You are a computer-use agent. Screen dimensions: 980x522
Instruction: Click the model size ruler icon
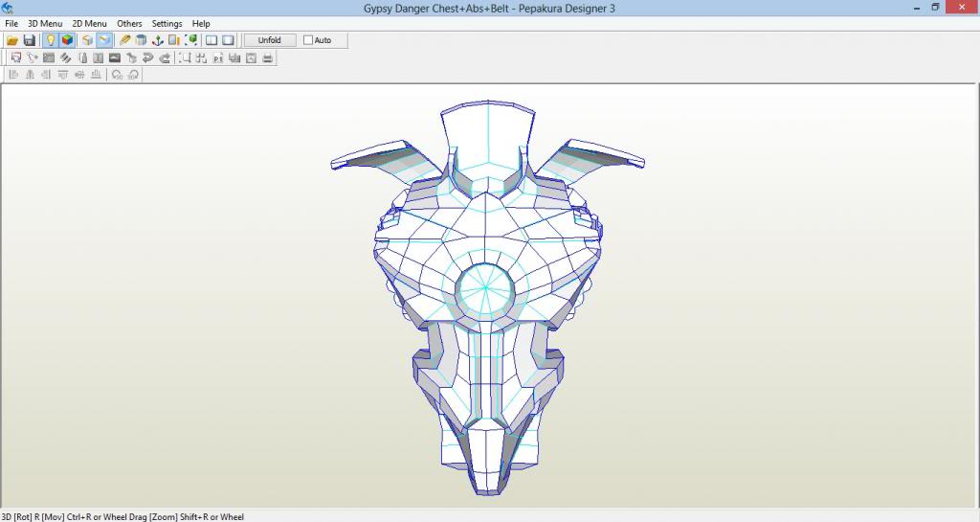174,40
